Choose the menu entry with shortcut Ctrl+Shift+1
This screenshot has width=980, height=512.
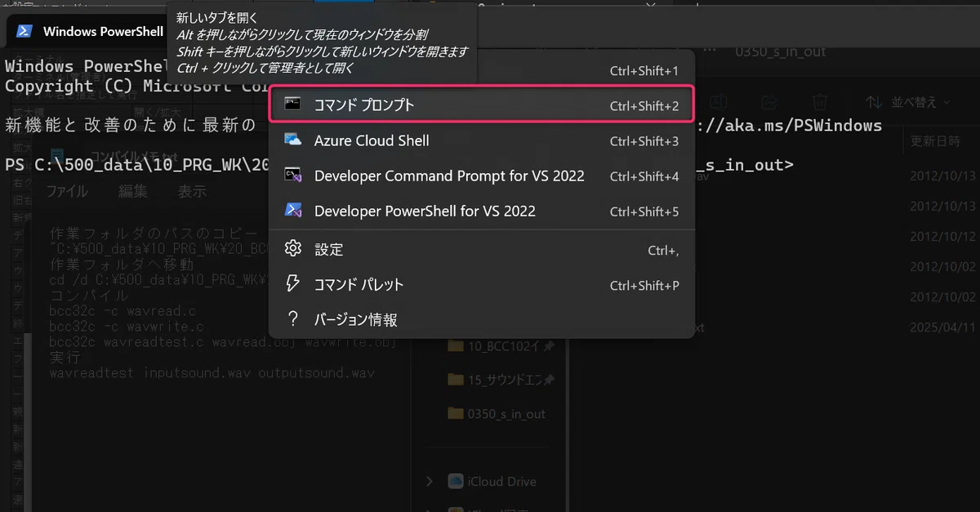tap(481, 71)
